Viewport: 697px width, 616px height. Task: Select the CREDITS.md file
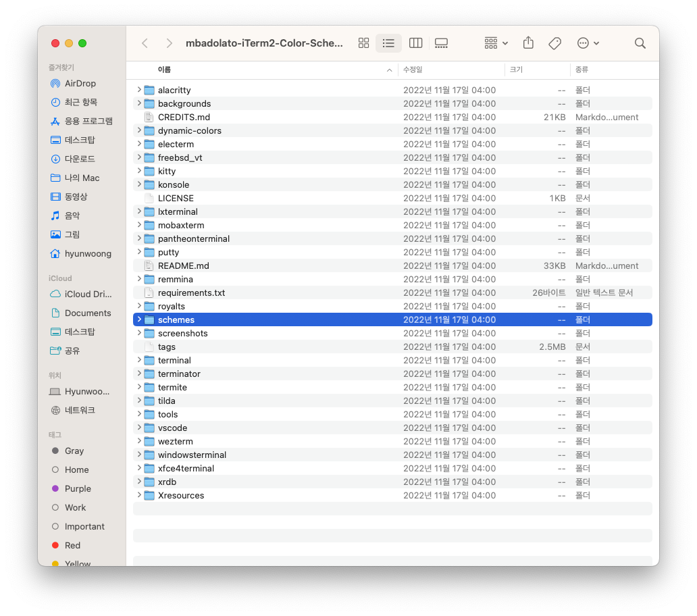pos(392,117)
